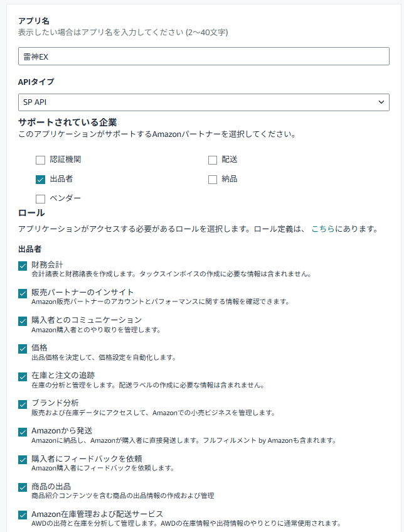Uncheck the 出品者 partner checkbox
The image size is (404, 532).
(40, 180)
